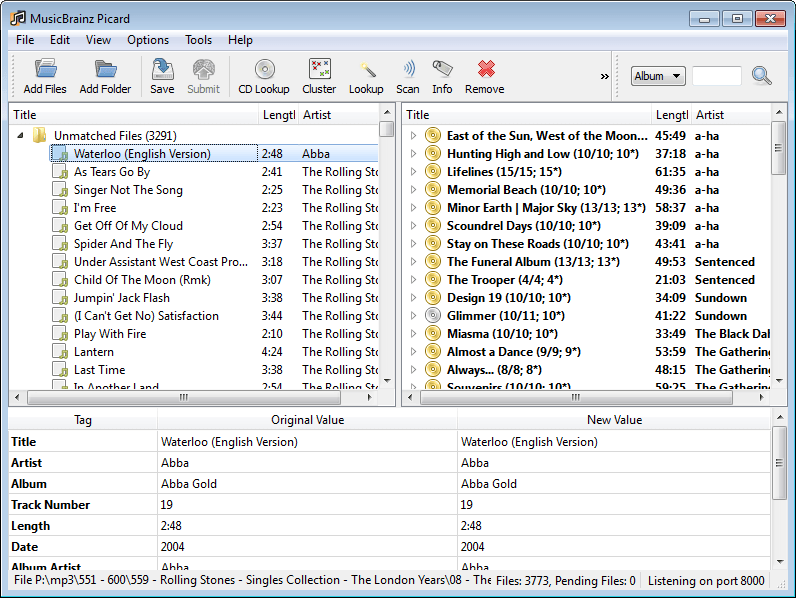Click the gold disc icon for Lifelines

click(x=433, y=172)
